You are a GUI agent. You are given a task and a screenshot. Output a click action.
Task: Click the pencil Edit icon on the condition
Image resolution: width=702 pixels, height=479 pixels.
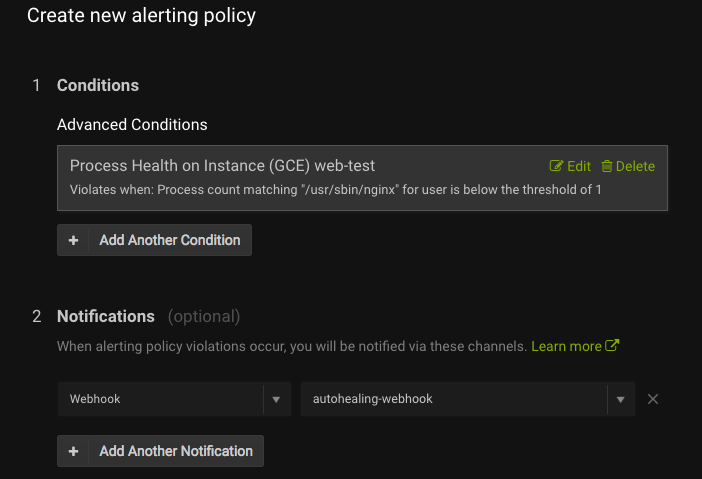point(557,166)
